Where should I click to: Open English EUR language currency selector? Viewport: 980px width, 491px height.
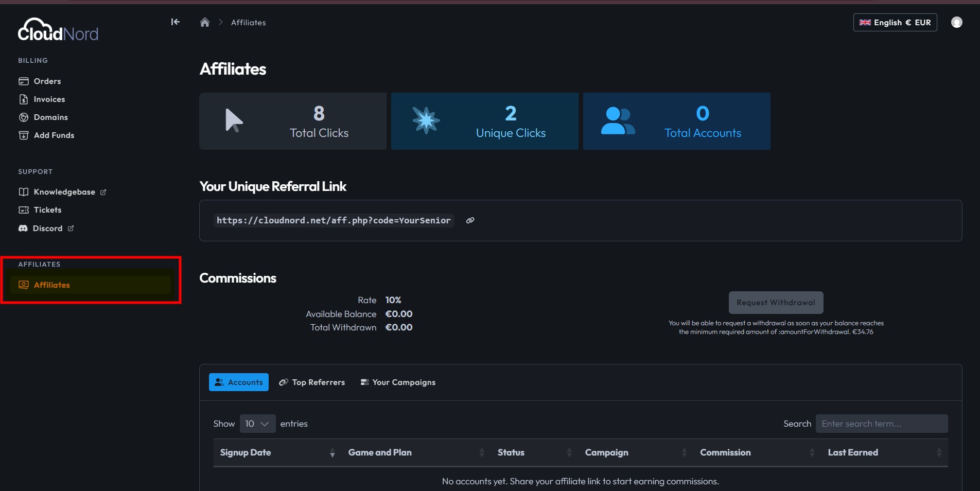[x=895, y=22]
